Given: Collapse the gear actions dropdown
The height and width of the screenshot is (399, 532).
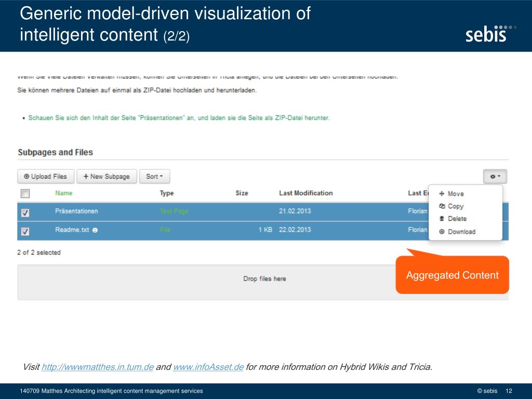Looking at the screenshot, I should pyautogui.click(x=495, y=177).
